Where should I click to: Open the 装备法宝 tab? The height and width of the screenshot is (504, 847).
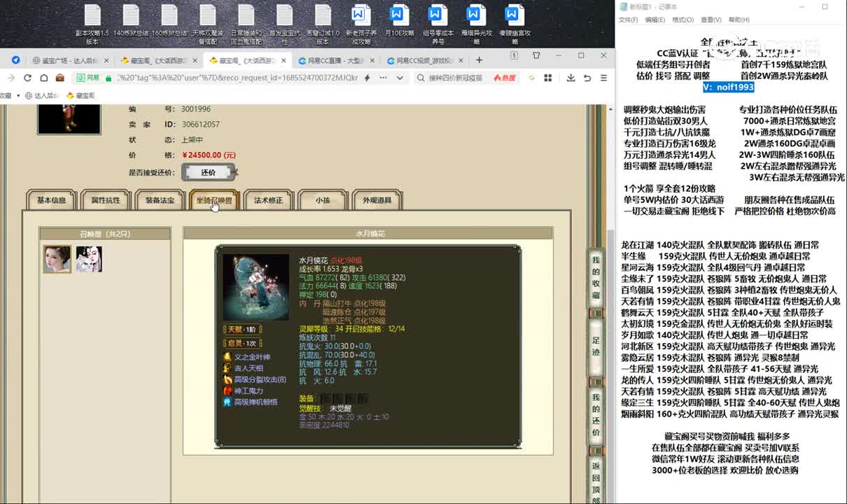160,200
